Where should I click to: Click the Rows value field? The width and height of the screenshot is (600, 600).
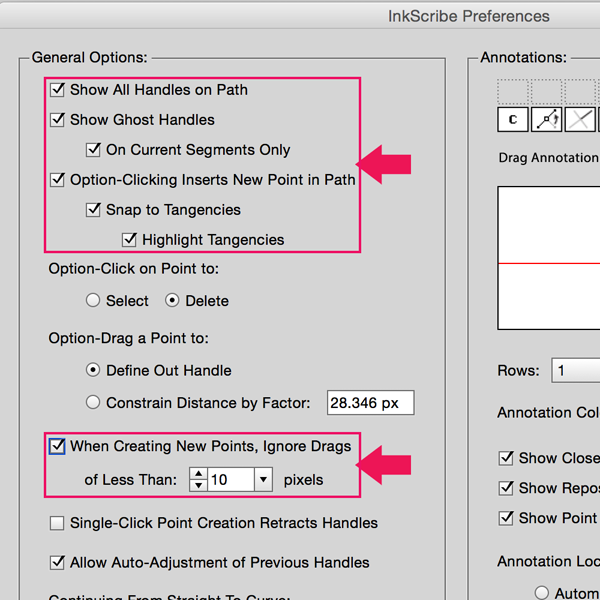pyautogui.click(x=576, y=370)
